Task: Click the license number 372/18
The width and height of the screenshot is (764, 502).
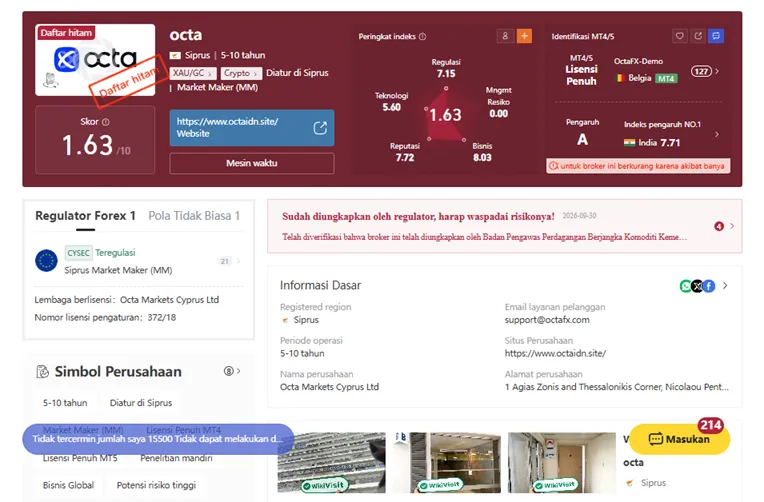Action: [x=162, y=317]
